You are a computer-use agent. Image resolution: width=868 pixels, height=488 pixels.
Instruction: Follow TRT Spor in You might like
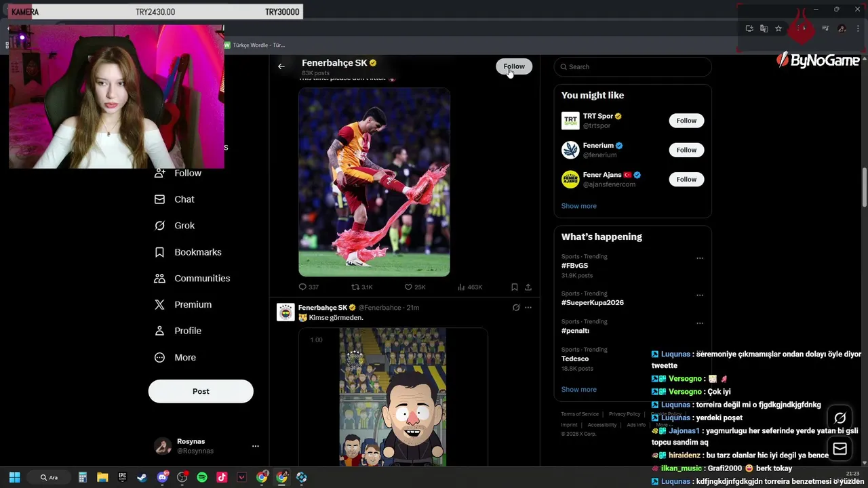[686, 121]
